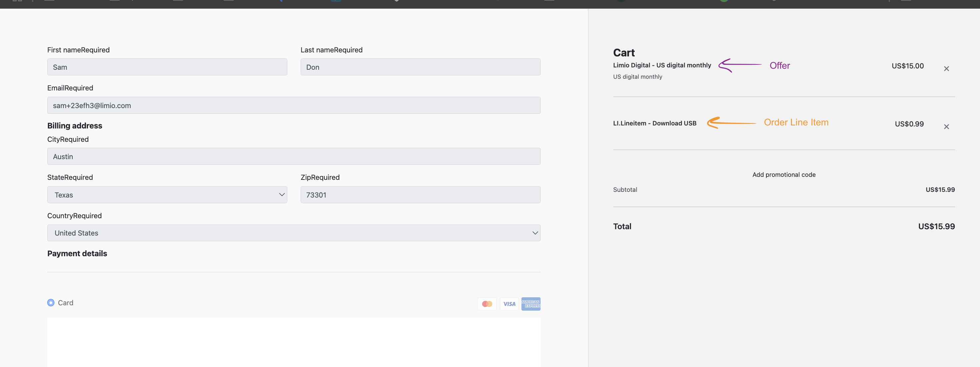Click the Country dropdown chevron arrow
Screen dimensions: 980x367
pos(535,233)
